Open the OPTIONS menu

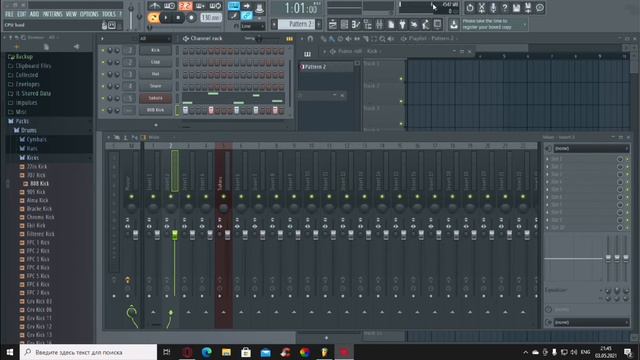click(x=89, y=14)
